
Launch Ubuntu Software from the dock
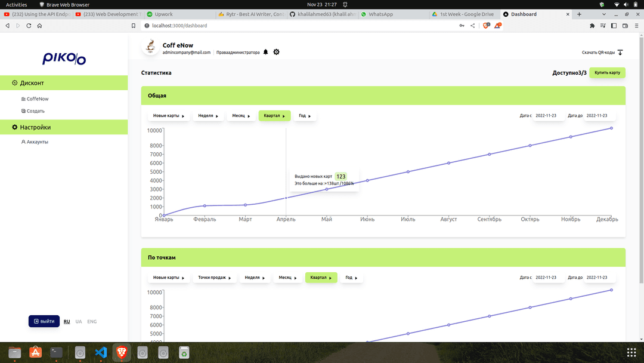36,352
